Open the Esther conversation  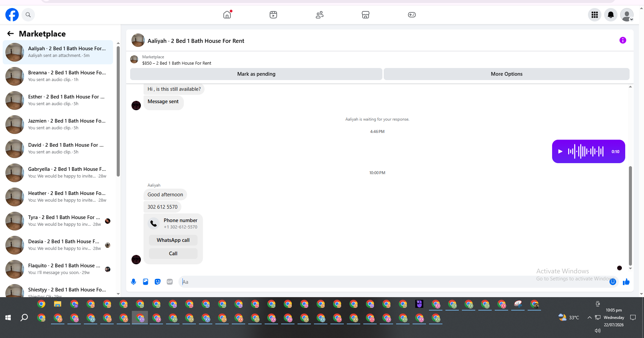tap(58, 100)
